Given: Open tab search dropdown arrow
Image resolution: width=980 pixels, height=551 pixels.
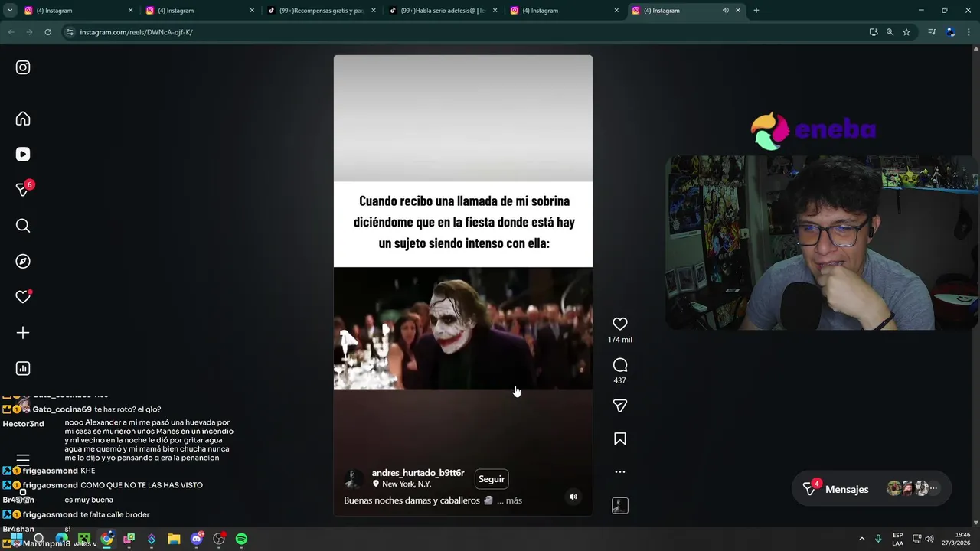Looking at the screenshot, I should tap(10, 11).
